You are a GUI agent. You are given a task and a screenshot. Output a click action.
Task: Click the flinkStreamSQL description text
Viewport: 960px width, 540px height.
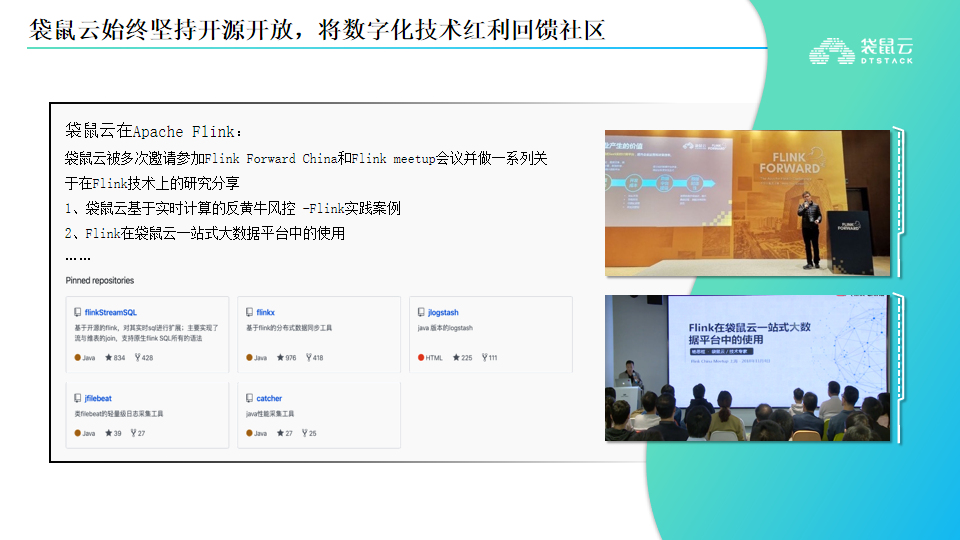[x=146, y=333]
